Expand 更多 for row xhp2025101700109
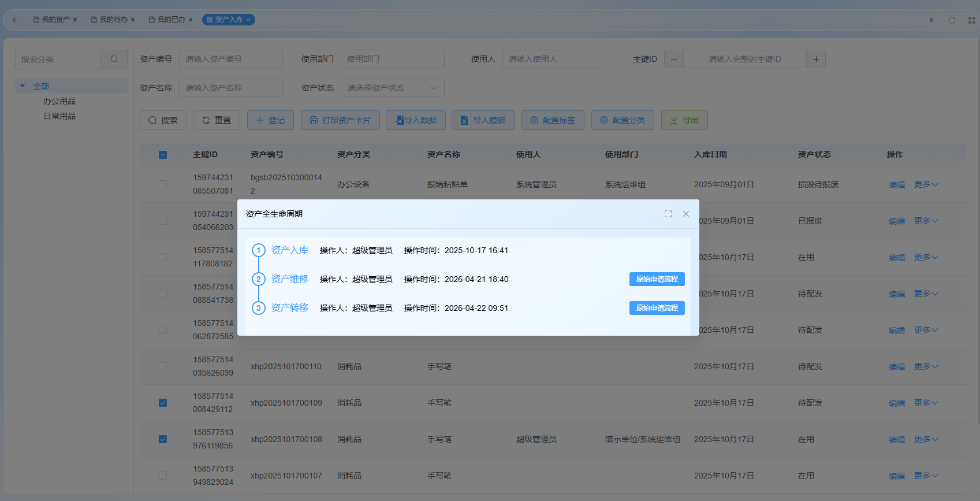 tap(926, 403)
